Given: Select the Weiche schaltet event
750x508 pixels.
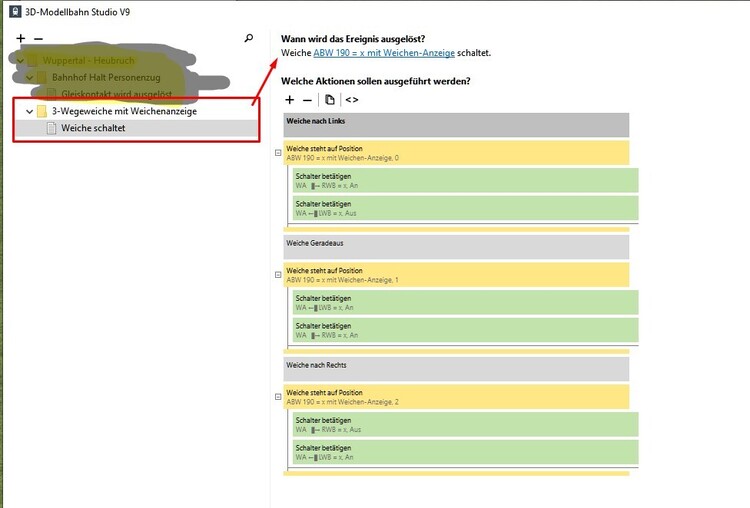Looking at the screenshot, I should click(137, 128).
